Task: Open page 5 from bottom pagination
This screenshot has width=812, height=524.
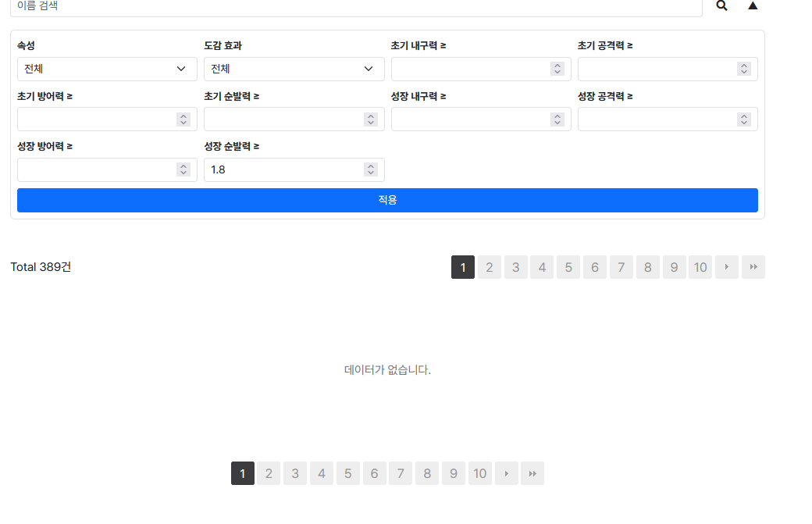Action: click(x=347, y=473)
